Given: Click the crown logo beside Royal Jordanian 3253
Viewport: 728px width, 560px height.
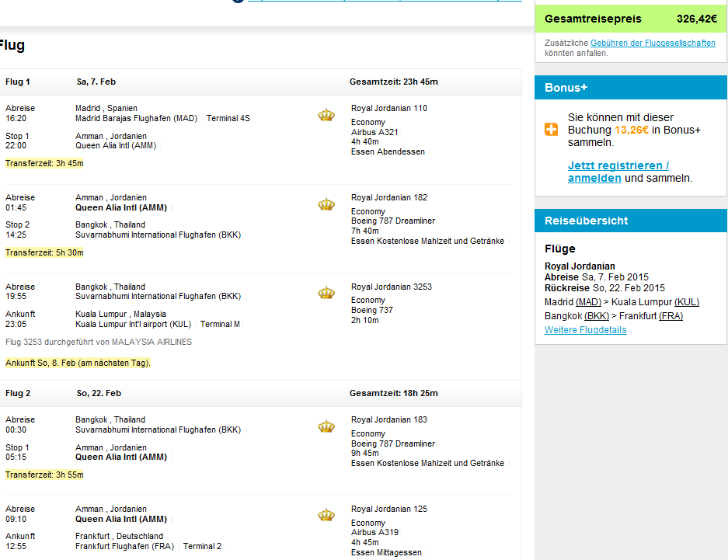Looking at the screenshot, I should (x=326, y=293).
